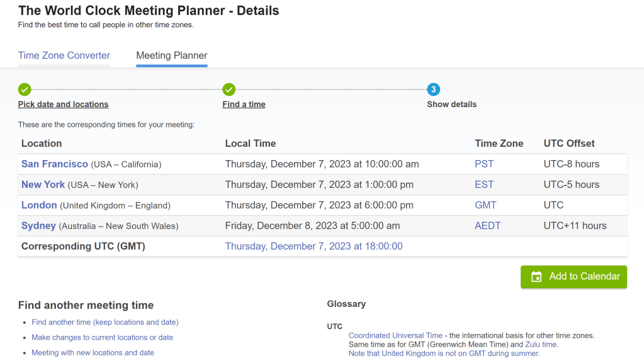Click Make changes to current locations
Screen dimensions: 644x363
pos(102,337)
